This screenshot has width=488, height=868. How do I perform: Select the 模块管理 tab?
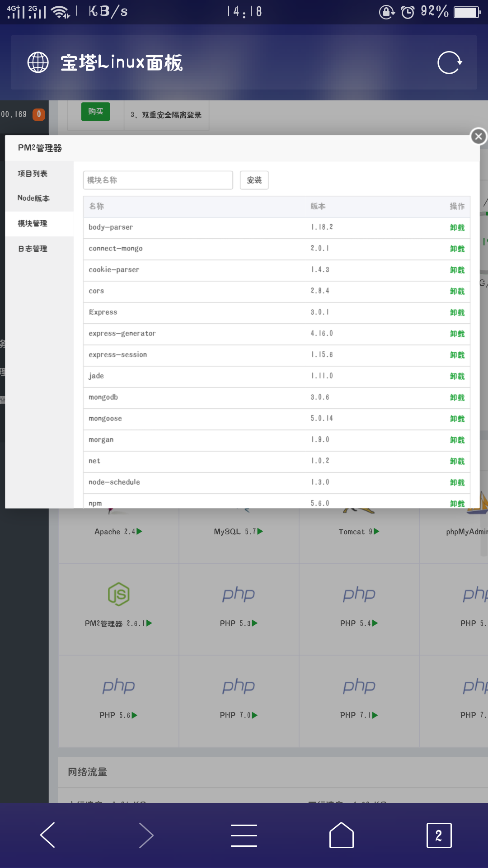pyautogui.click(x=39, y=223)
